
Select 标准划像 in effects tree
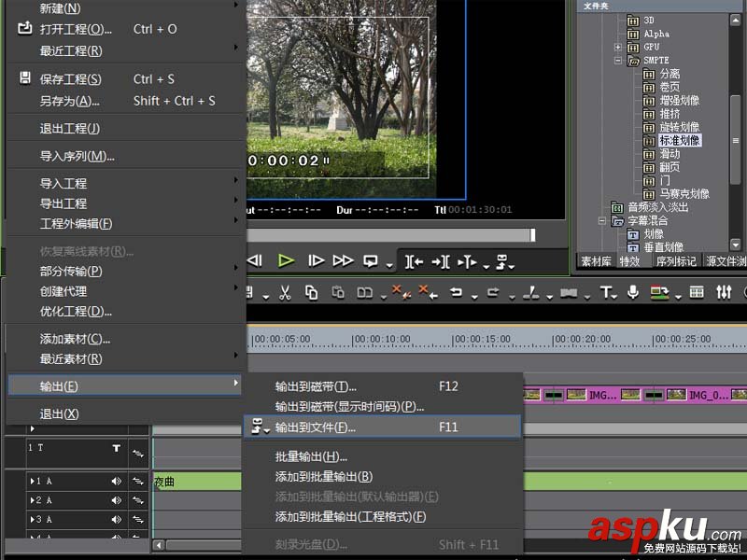tap(680, 141)
